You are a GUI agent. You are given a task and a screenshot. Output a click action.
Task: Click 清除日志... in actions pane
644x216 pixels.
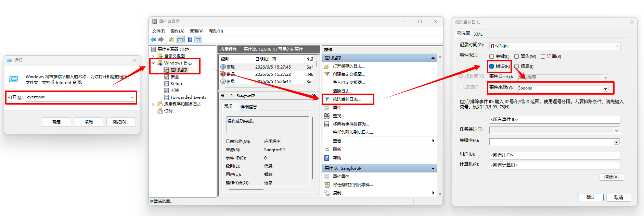pyautogui.click(x=343, y=91)
